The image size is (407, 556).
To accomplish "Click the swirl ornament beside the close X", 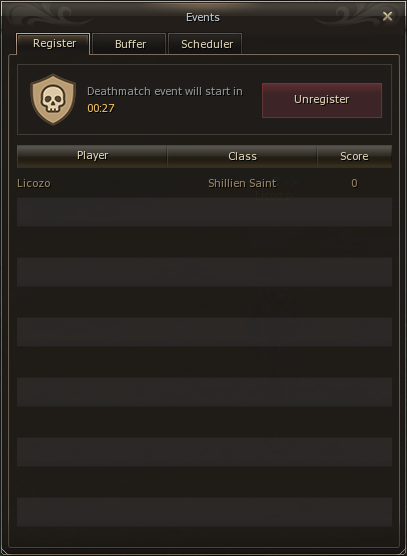I will [349, 15].
